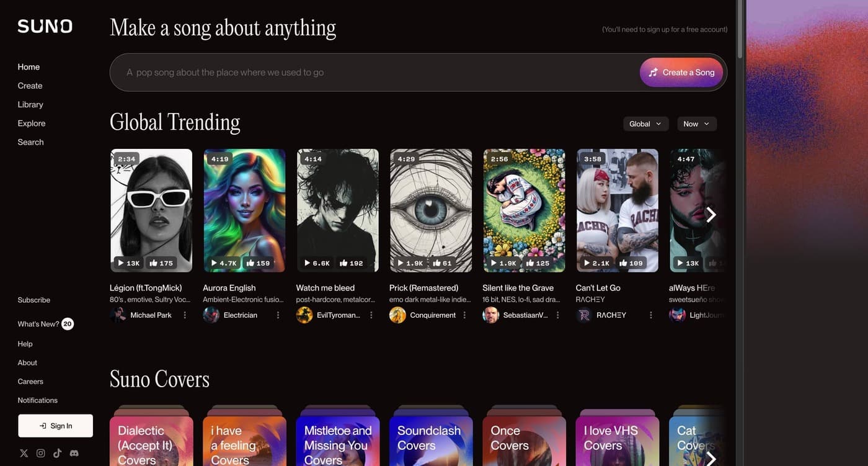The width and height of the screenshot is (868, 466).
Task: Open the TikTok social icon
Action: [57, 454]
